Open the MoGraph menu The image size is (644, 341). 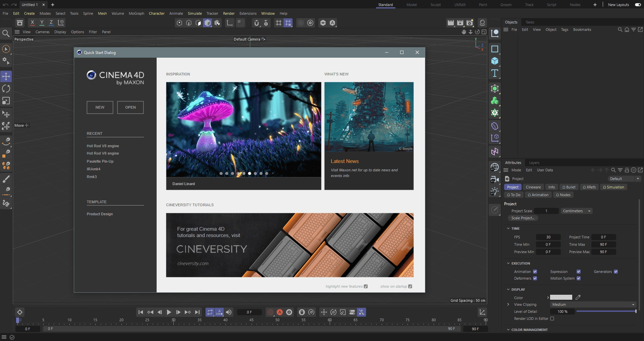click(136, 13)
